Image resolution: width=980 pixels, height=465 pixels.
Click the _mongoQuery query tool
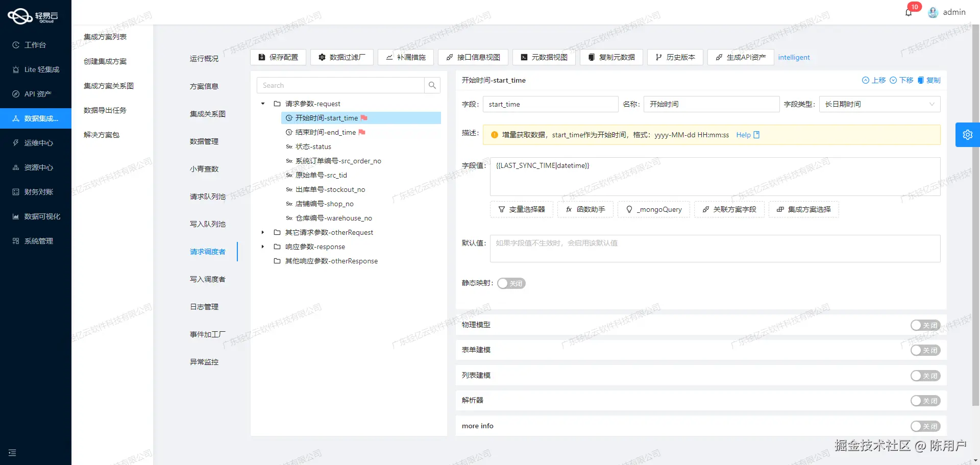(x=654, y=209)
